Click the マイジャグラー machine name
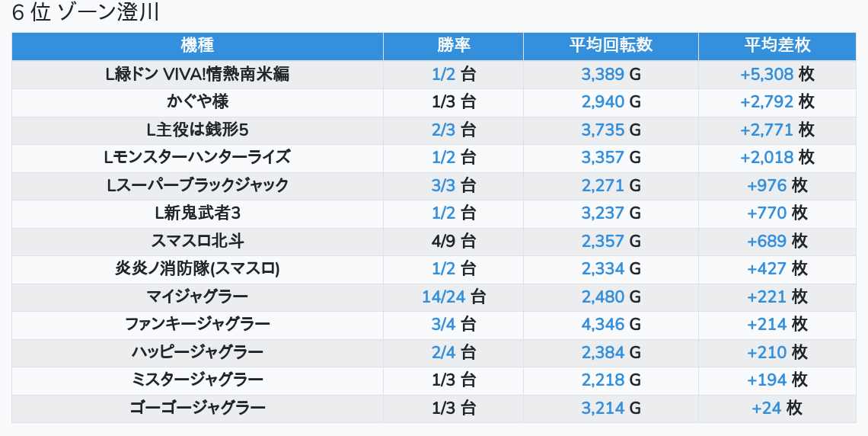Screen dimensions: 868x436 pos(197,297)
